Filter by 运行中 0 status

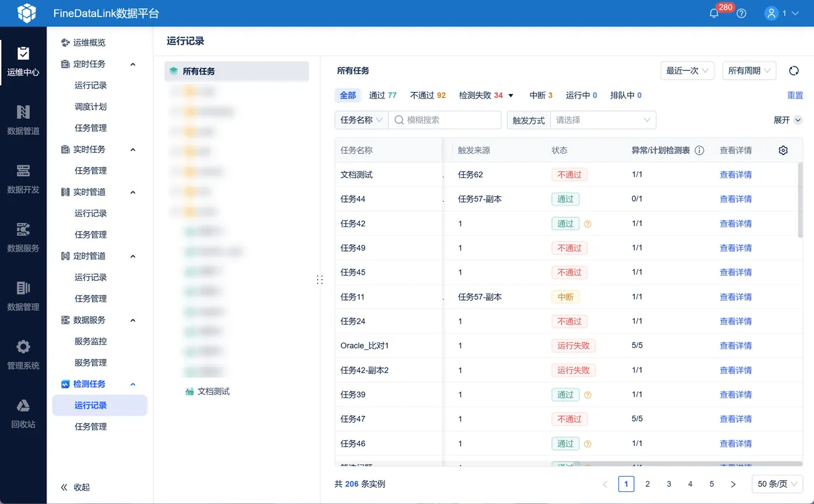(x=581, y=95)
